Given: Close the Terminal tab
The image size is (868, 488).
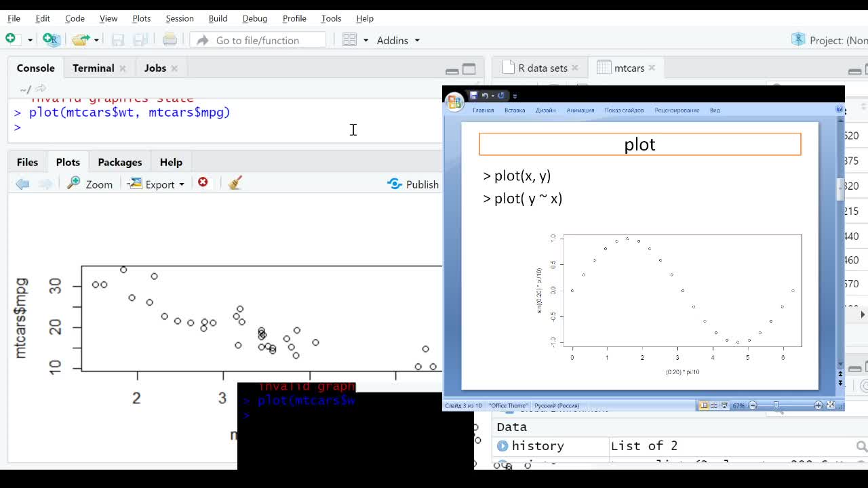Looking at the screenshot, I should click(x=123, y=68).
